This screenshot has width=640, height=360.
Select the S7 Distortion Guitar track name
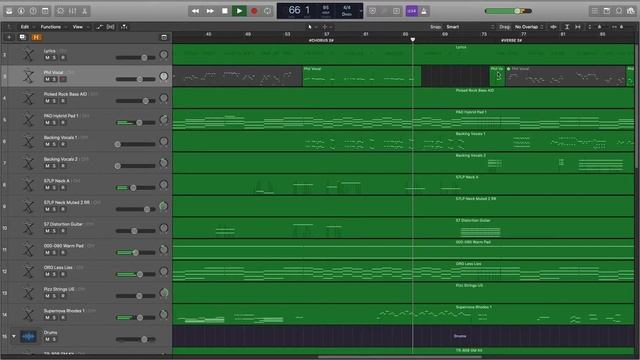coord(63,224)
